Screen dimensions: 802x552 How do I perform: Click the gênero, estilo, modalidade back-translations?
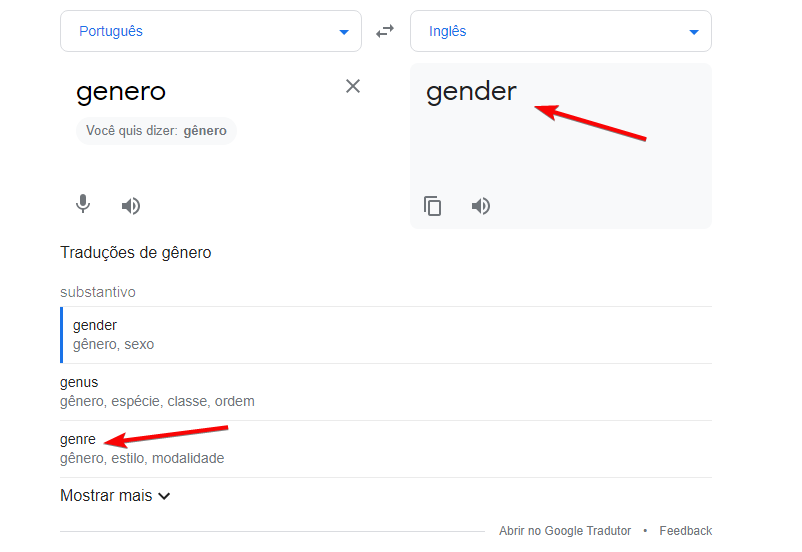click(142, 458)
